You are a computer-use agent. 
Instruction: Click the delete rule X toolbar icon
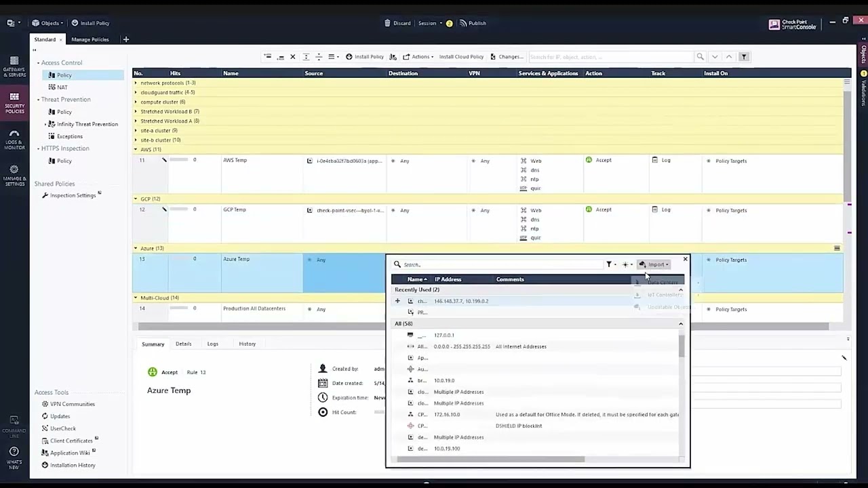(x=293, y=57)
